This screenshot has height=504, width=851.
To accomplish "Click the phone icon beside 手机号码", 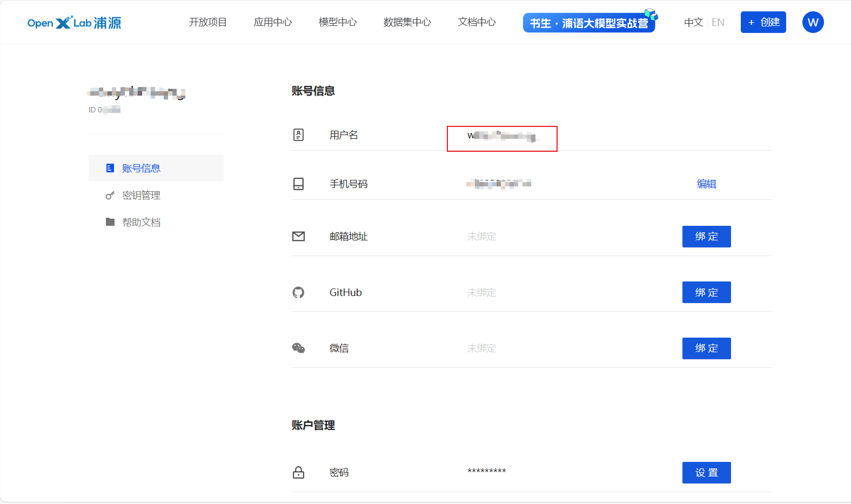I will [x=298, y=184].
